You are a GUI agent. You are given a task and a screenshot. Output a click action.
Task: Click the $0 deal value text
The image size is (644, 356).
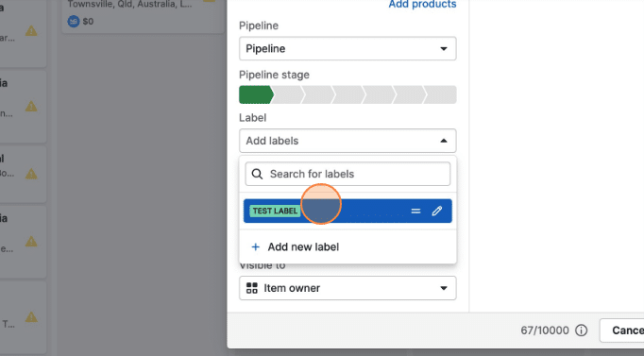(88, 22)
